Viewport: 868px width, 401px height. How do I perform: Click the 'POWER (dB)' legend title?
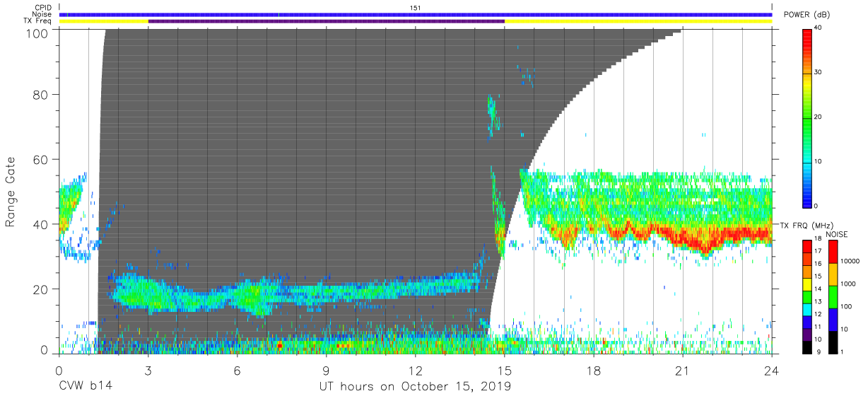coord(806,15)
